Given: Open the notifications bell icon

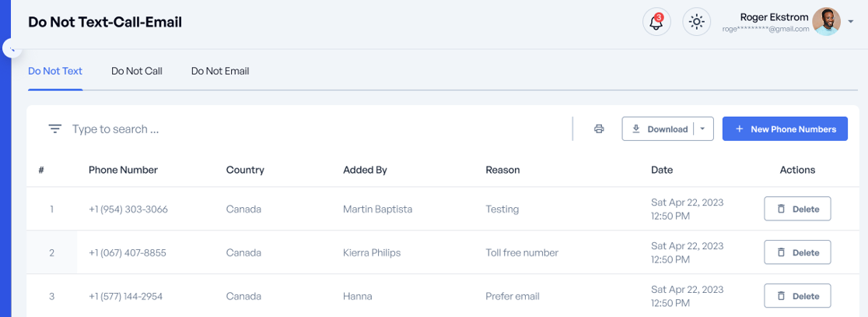Looking at the screenshot, I should [x=656, y=22].
